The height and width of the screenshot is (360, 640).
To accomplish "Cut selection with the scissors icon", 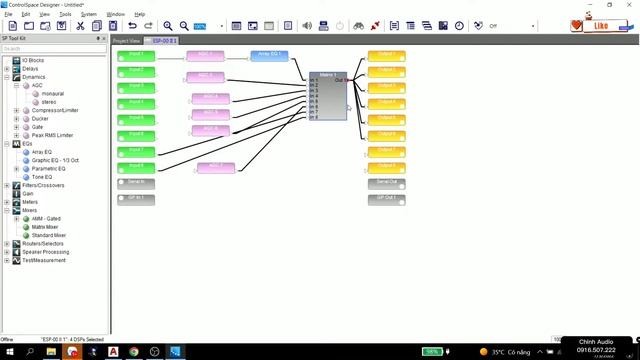I will click(80, 26).
